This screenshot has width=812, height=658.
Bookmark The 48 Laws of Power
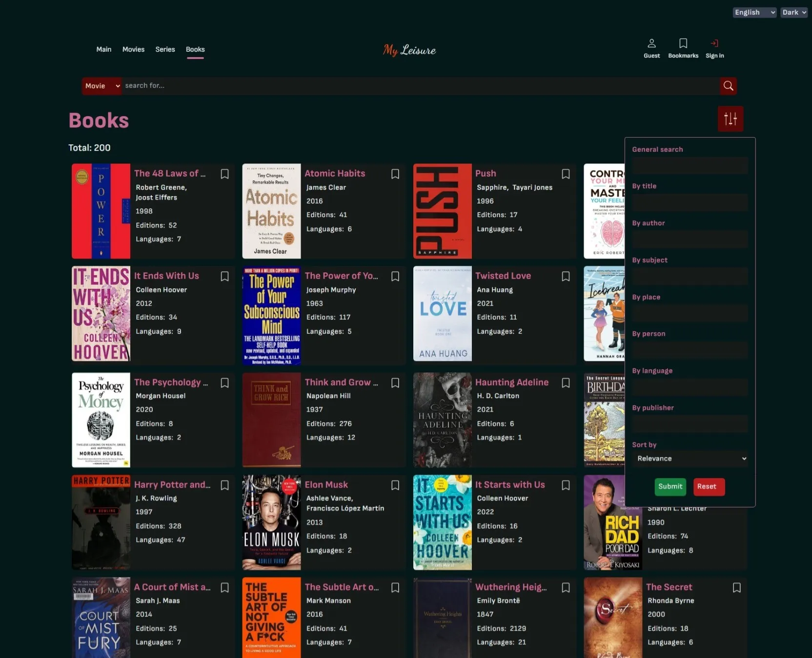(224, 174)
